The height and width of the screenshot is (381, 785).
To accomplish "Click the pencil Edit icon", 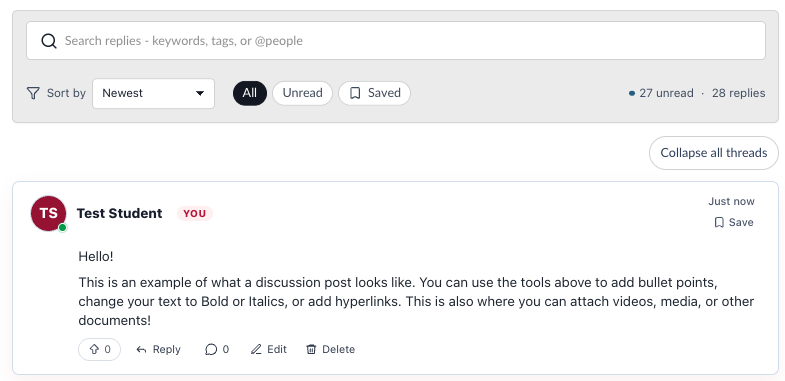I will pyautogui.click(x=256, y=349).
